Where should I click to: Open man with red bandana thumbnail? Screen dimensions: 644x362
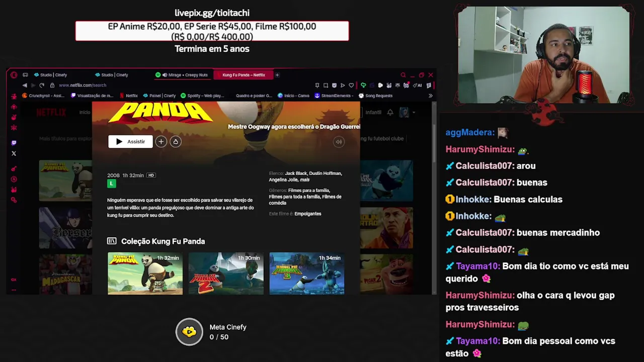coord(386,228)
